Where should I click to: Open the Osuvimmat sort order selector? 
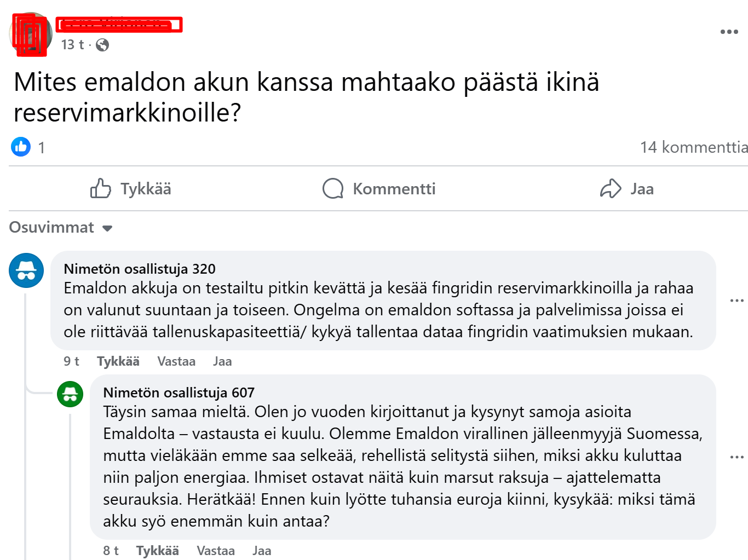60,227
